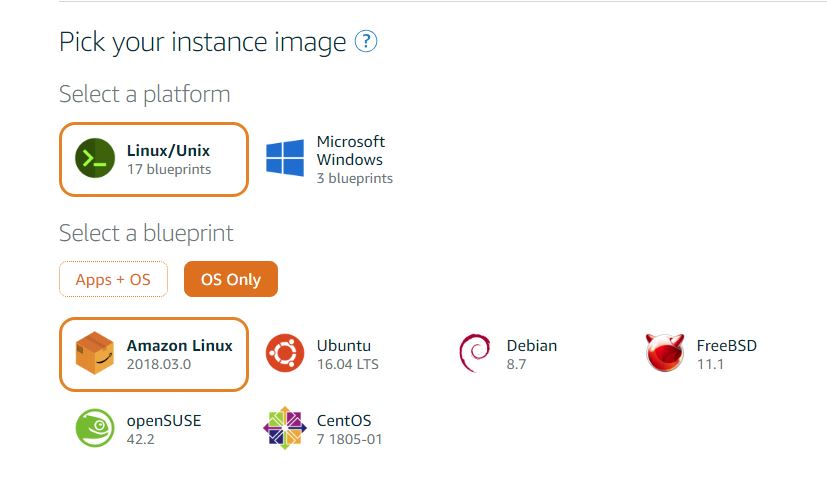Click the Linux/Unix terminal icon
Viewport: 827px width, 485px height.
point(95,158)
